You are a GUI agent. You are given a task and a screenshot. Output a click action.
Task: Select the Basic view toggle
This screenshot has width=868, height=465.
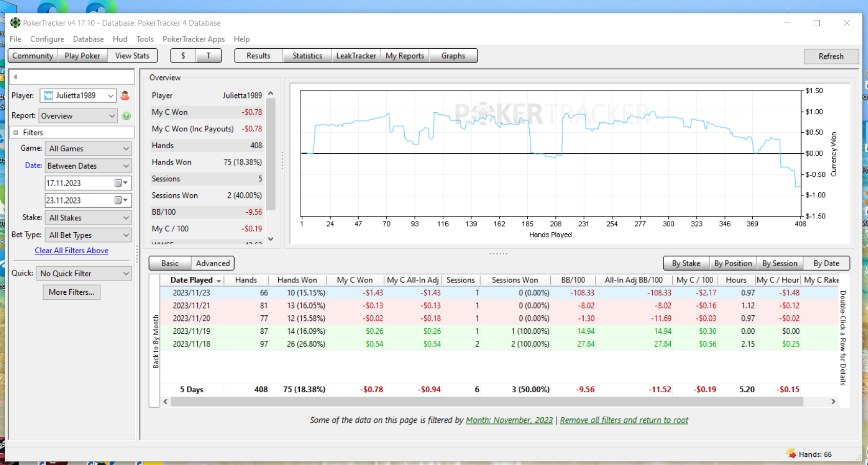[170, 264]
